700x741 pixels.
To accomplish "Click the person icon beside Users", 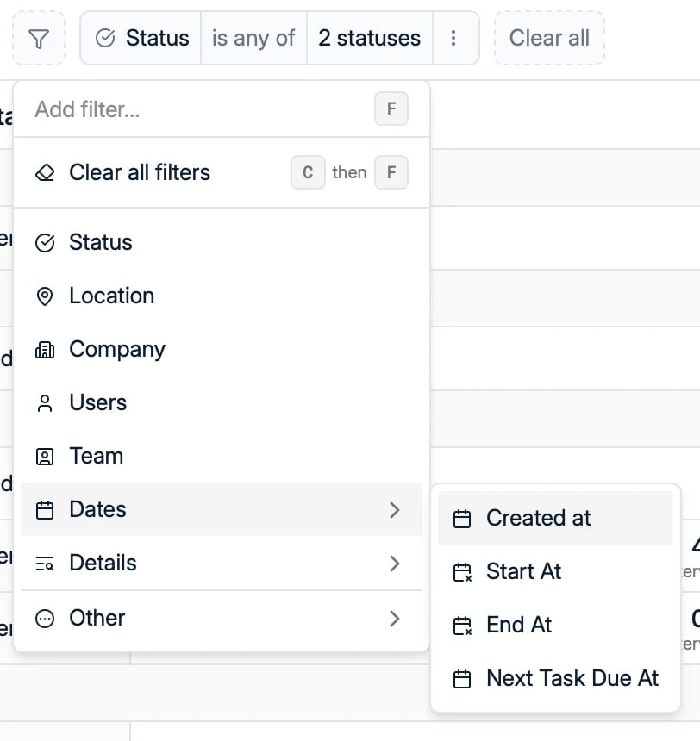I will point(45,403).
